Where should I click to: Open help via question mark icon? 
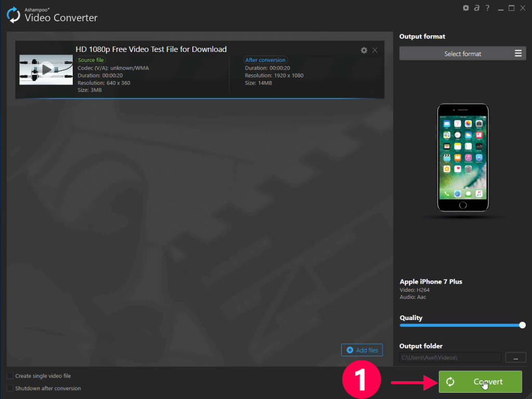point(487,8)
